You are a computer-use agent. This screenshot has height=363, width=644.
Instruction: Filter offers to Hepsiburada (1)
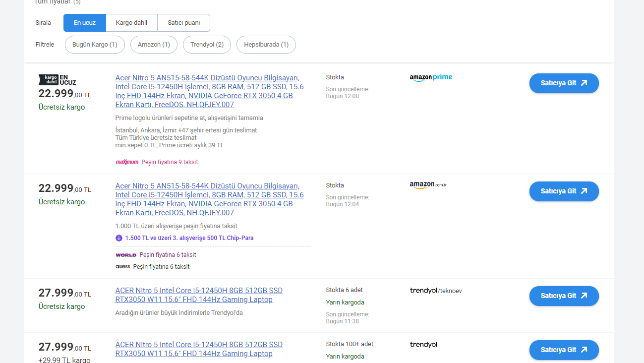266,45
